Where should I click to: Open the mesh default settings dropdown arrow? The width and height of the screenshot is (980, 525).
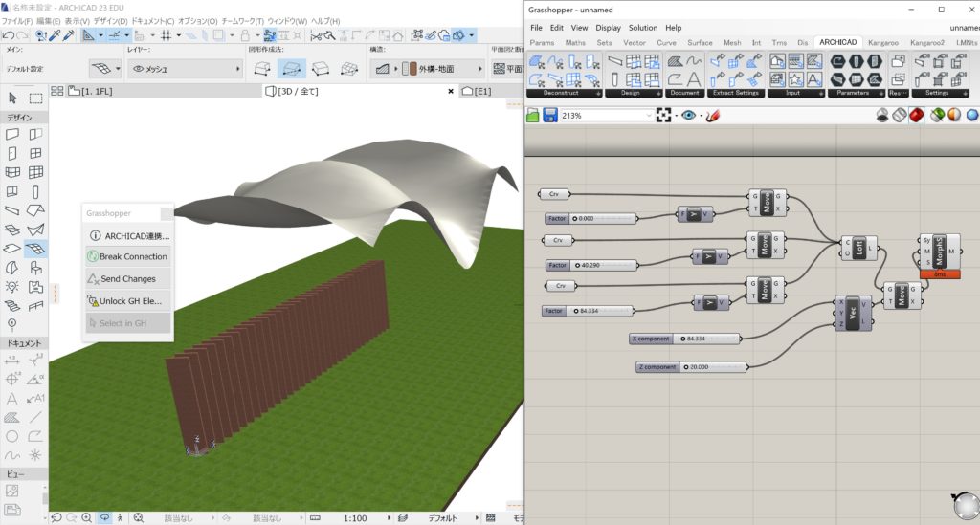118,69
